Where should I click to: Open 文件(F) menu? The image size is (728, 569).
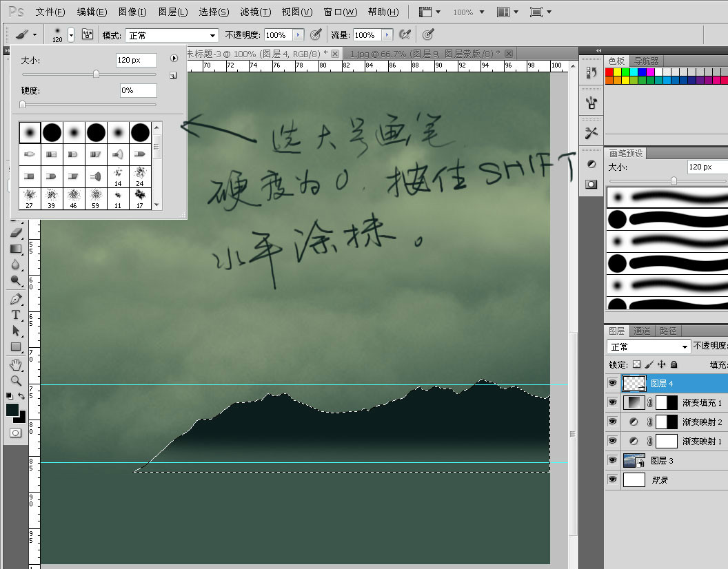(x=50, y=12)
